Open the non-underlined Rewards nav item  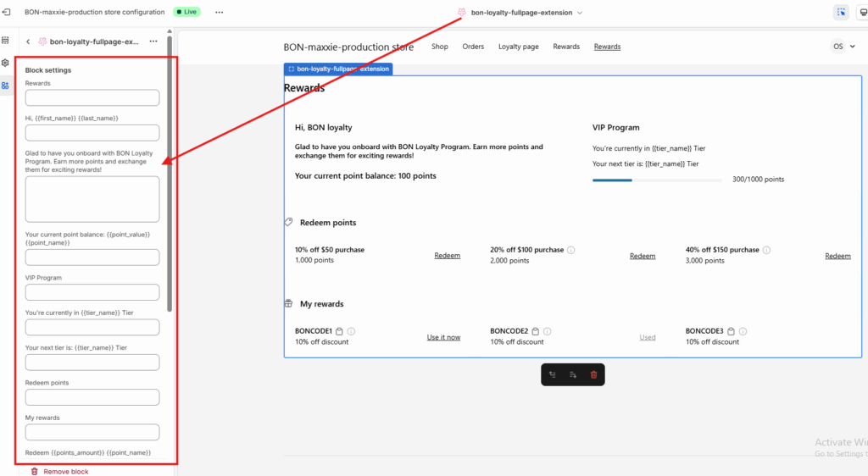tap(566, 47)
